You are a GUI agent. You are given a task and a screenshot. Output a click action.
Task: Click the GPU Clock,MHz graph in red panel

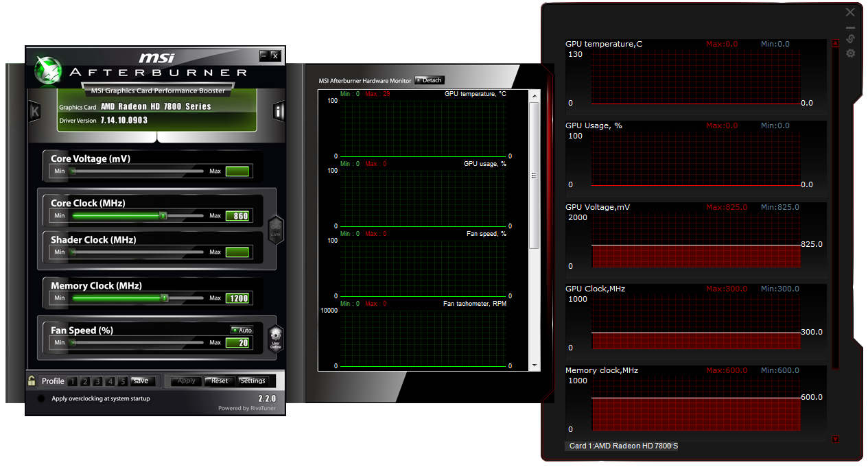click(696, 321)
